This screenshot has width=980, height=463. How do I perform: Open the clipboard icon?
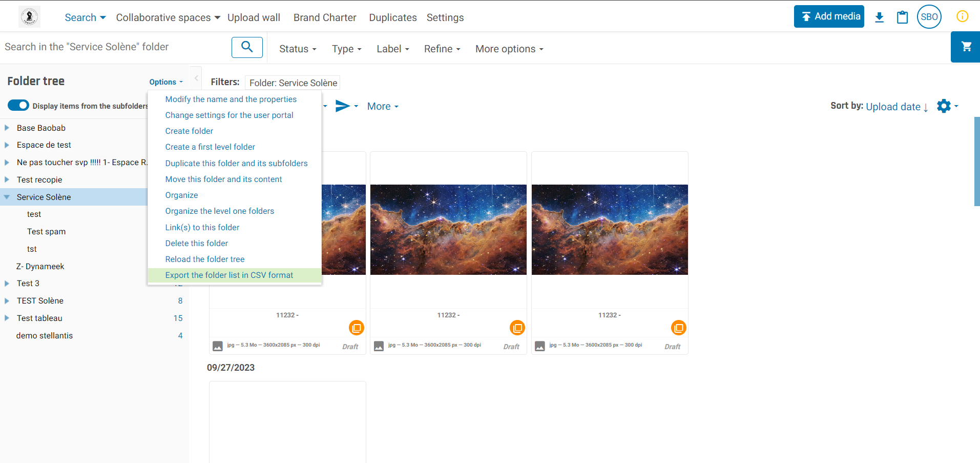click(902, 17)
